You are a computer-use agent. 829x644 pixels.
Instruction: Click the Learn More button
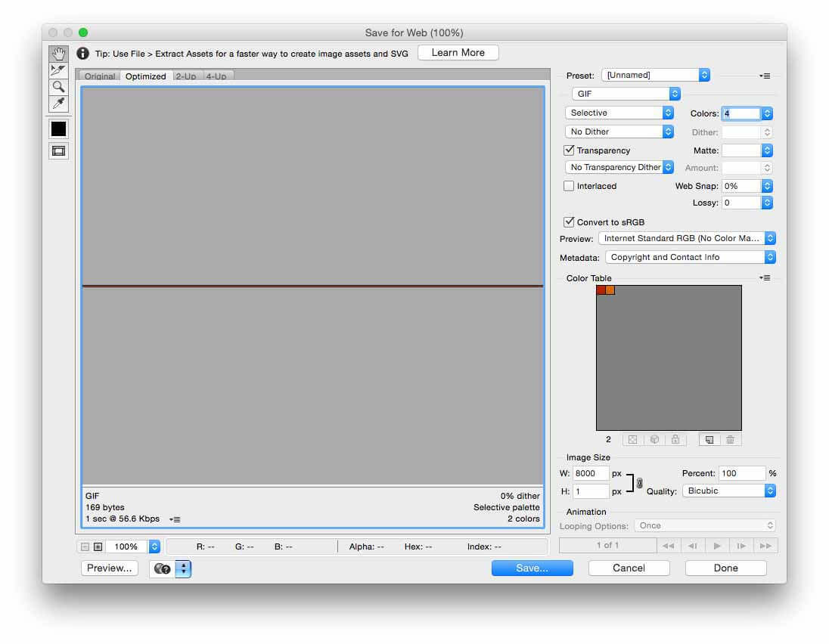tap(458, 53)
